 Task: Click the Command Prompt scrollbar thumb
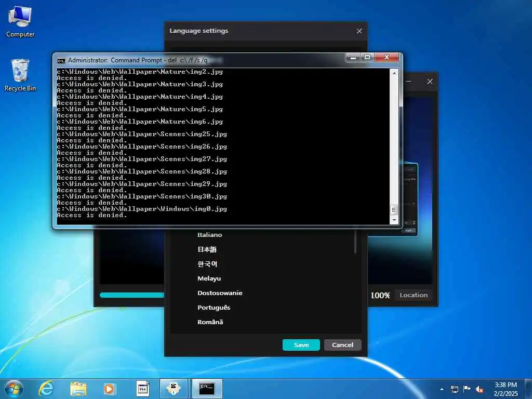394,210
